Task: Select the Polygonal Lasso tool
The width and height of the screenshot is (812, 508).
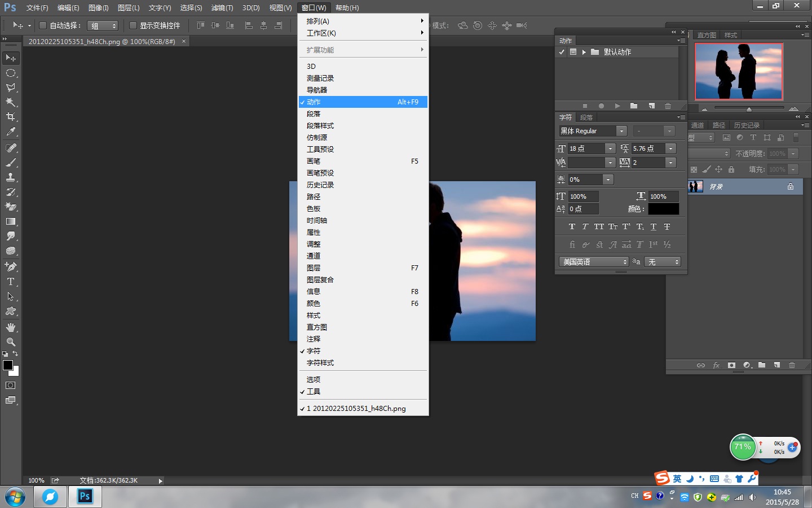Action: [x=10, y=87]
